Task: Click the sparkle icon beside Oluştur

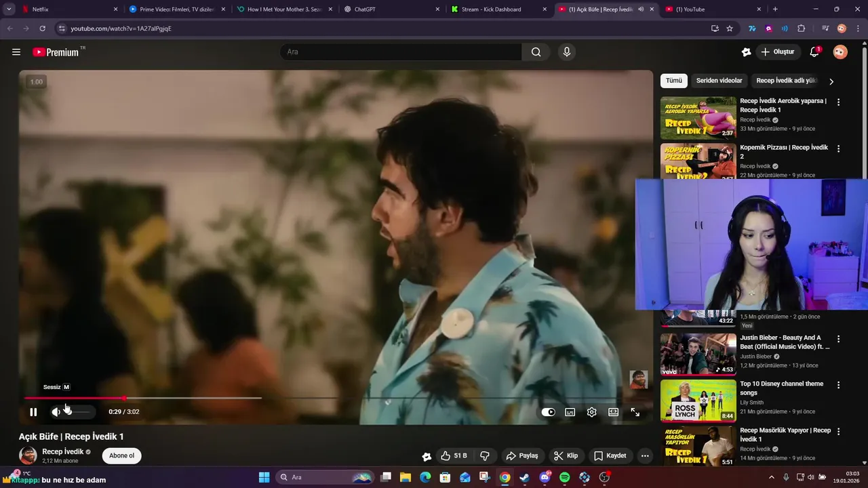Action: coord(746,52)
